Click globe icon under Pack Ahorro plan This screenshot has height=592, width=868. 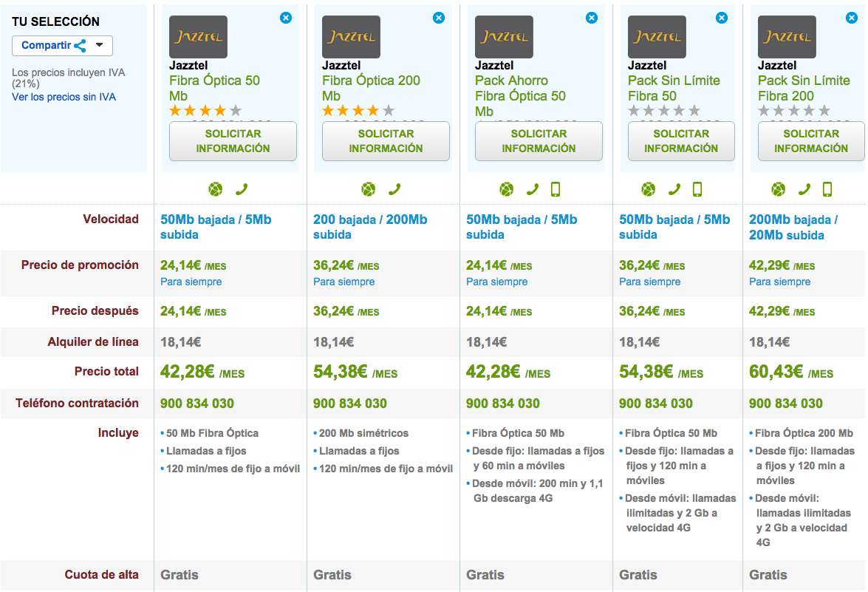pos(506,189)
